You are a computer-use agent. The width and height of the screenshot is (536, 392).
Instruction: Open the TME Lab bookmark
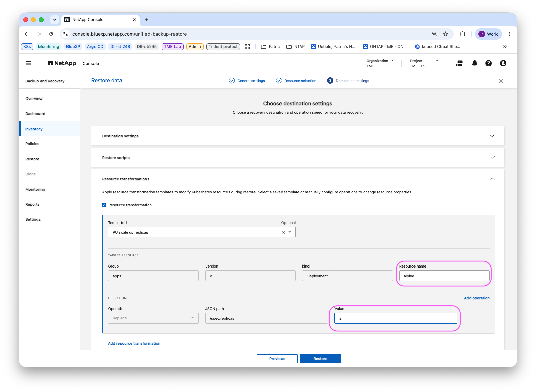(172, 47)
